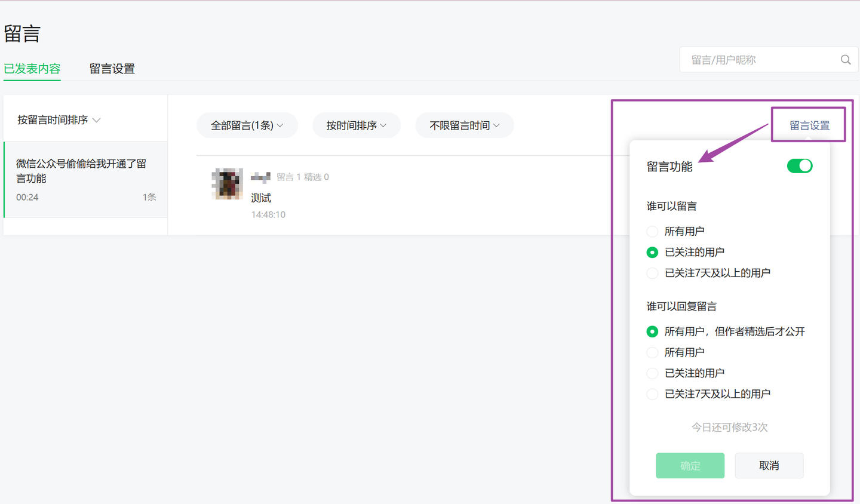Open the 按时间排序 dropdown

coord(356,125)
